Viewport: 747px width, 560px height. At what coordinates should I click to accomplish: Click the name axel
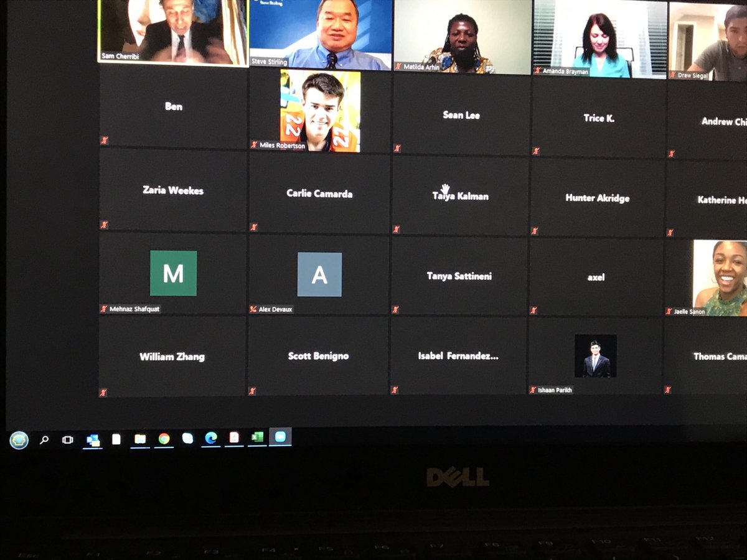coord(596,278)
